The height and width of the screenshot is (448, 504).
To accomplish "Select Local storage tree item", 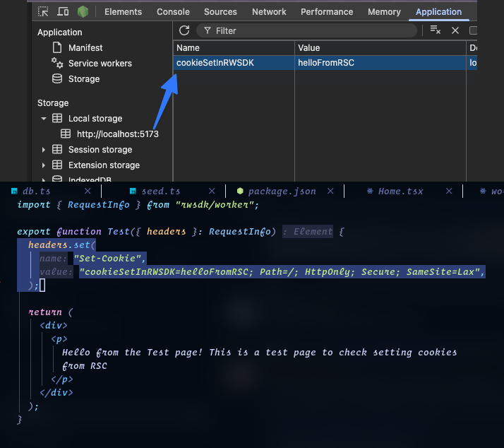I will (x=95, y=119).
